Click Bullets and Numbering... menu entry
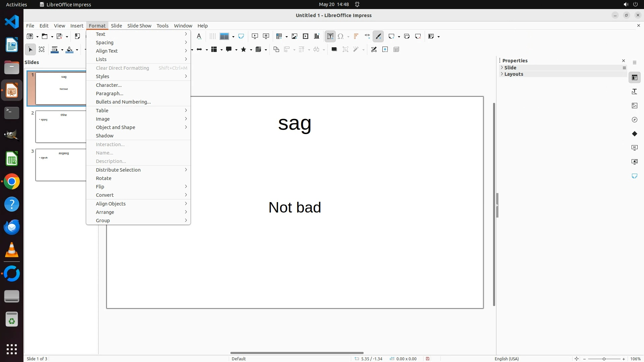The width and height of the screenshot is (644, 362). coord(123,102)
